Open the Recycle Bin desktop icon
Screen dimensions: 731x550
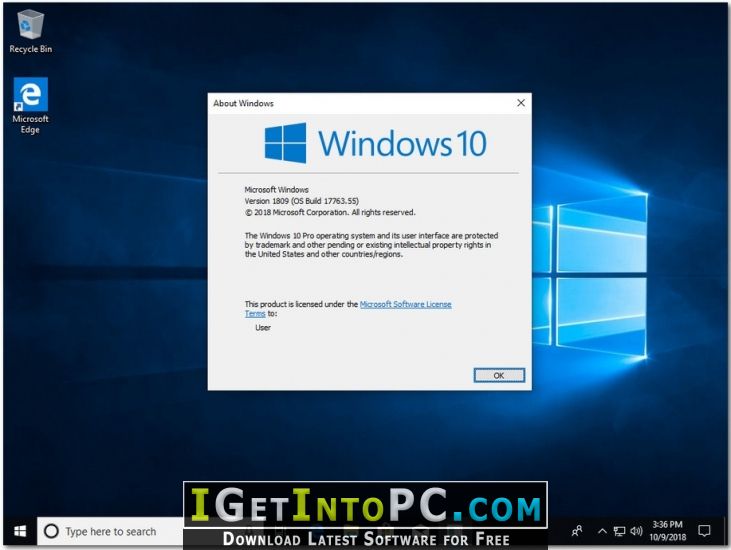pos(31,32)
